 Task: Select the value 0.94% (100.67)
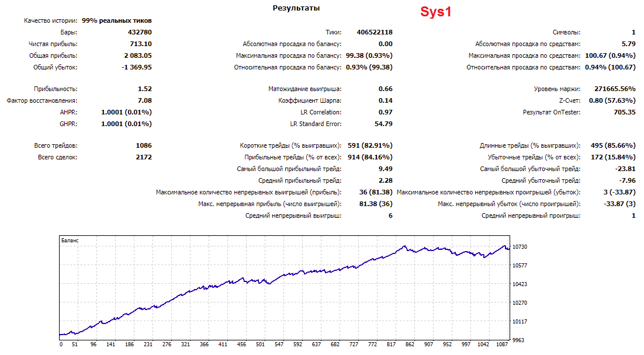(610, 67)
